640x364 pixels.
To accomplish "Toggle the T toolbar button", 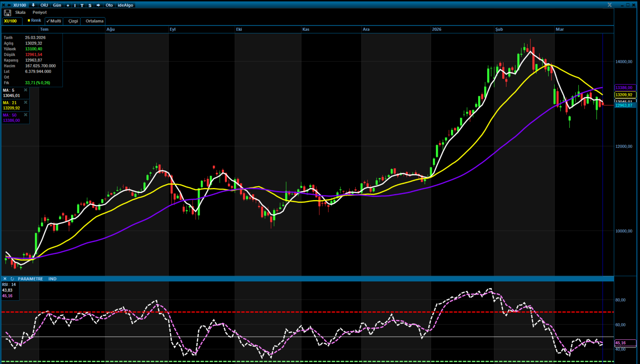I will coord(82,5).
